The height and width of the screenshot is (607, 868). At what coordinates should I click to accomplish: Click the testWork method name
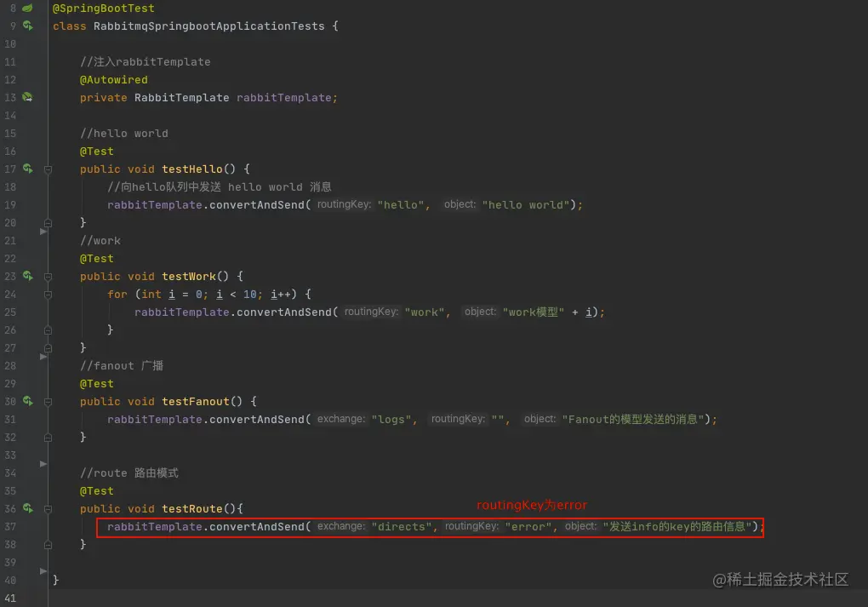click(x=188, y=277)
